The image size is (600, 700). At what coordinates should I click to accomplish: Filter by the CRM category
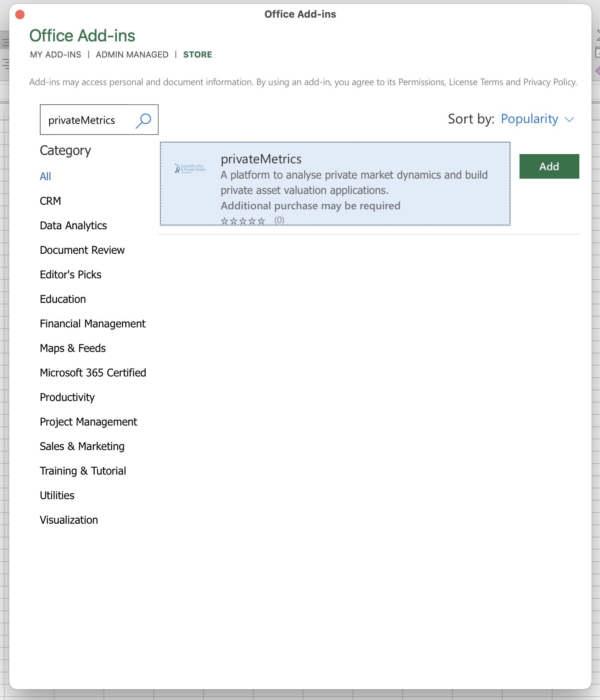pyautogui.click(x=50, y=201)
